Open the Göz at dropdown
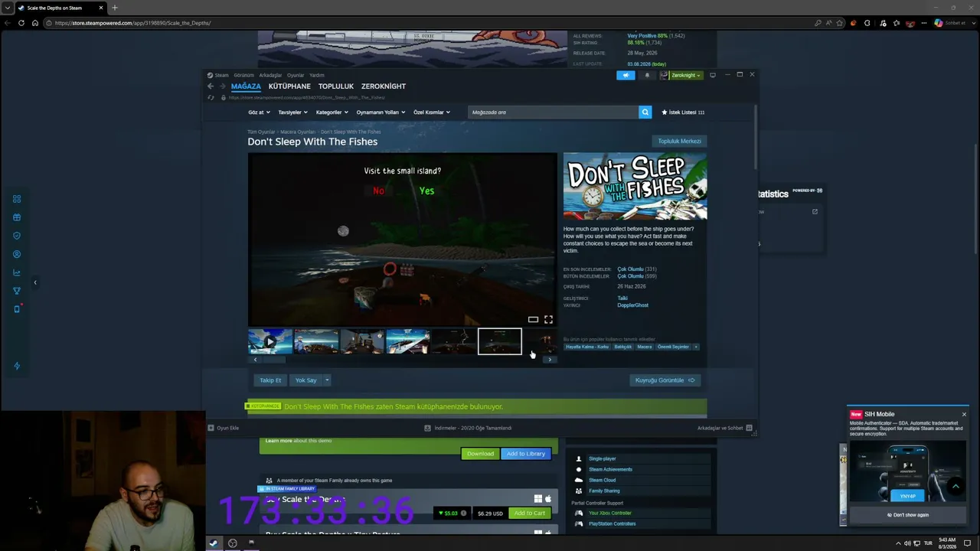 (x=259, y=112)
